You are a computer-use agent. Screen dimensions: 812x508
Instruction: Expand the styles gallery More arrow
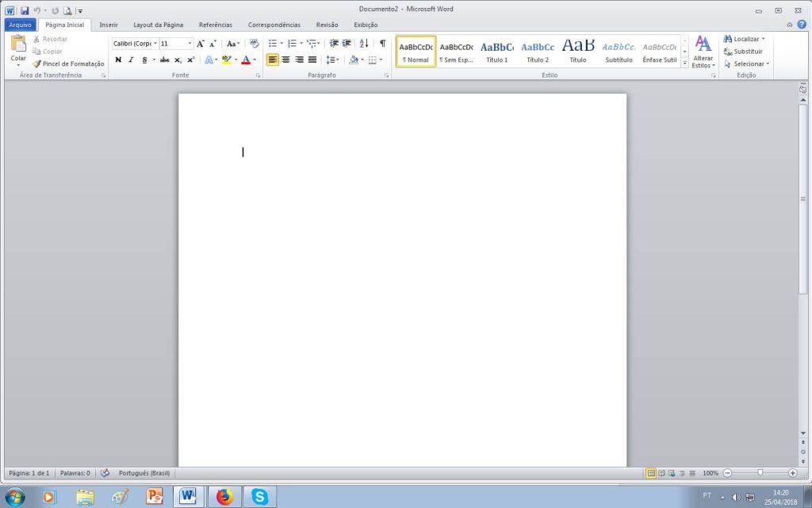684,63
